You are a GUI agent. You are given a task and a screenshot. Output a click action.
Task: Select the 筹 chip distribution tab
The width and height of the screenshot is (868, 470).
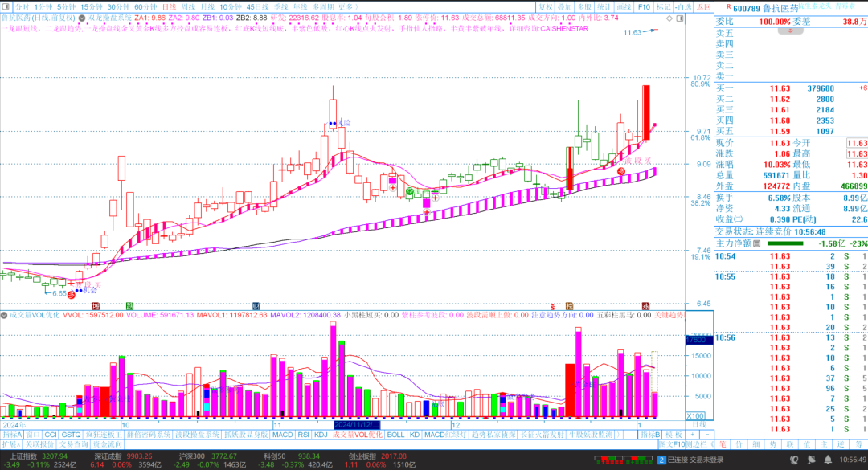(859, 444)
